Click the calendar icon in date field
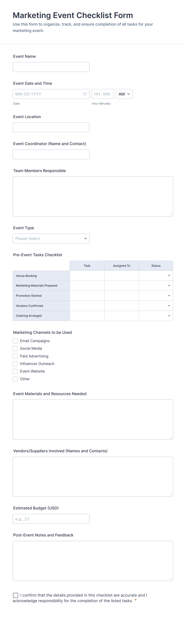The height and width of the screenshot is (644, 184). click(x=85, y=94)
